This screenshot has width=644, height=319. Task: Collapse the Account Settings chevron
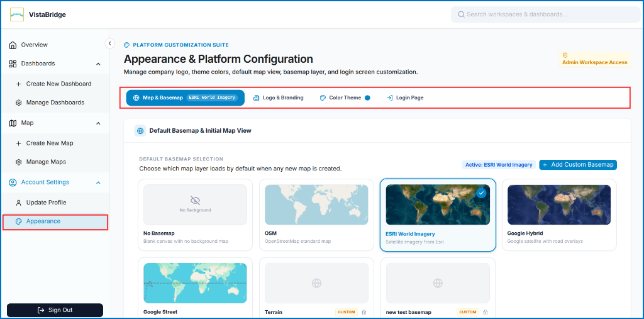[98, 182]
